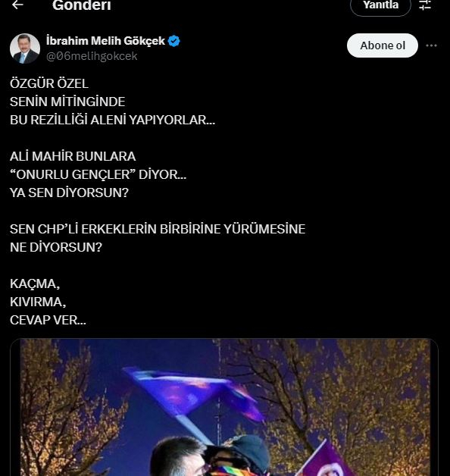Open the attached tweet photo
Image resolution: width=450 pixels, height=476 pixels.
pyautogui.click(x=224, y=407)
